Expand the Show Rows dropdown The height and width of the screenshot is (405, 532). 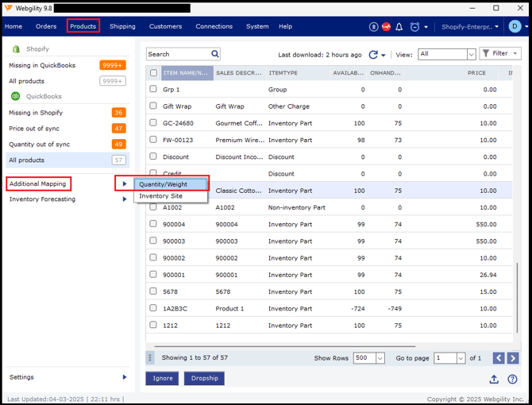[368, 358]
